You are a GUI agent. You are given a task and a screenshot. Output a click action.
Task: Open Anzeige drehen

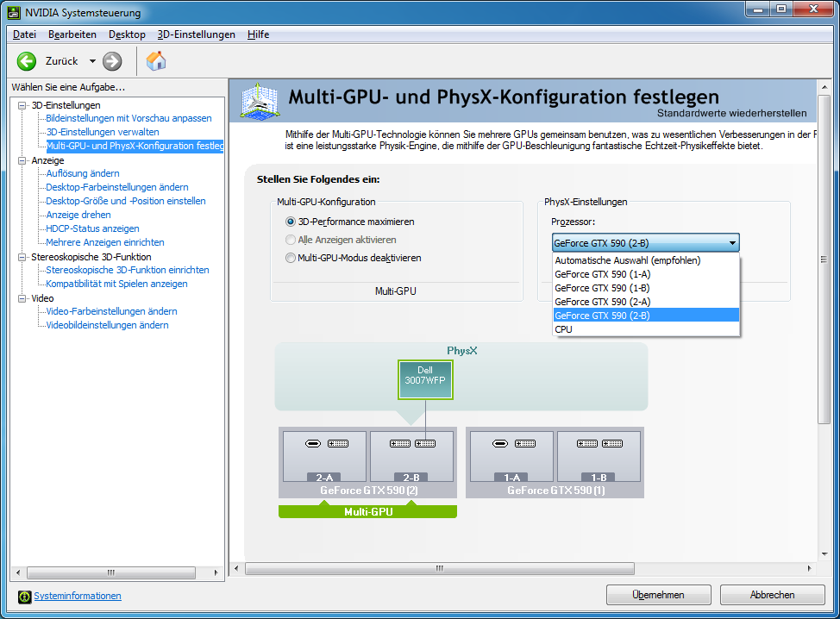pos(78,215)
